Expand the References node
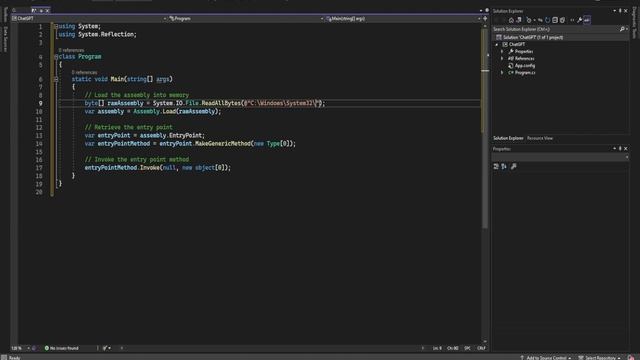This screenshot has width=640, height=360. click(x=502, y=58)
